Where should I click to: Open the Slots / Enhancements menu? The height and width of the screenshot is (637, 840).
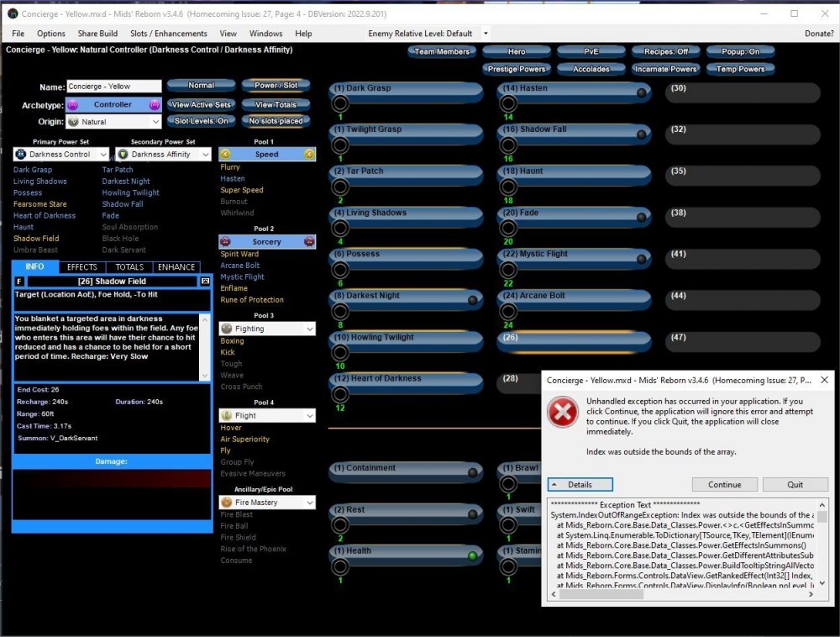[x=168, y=34]
